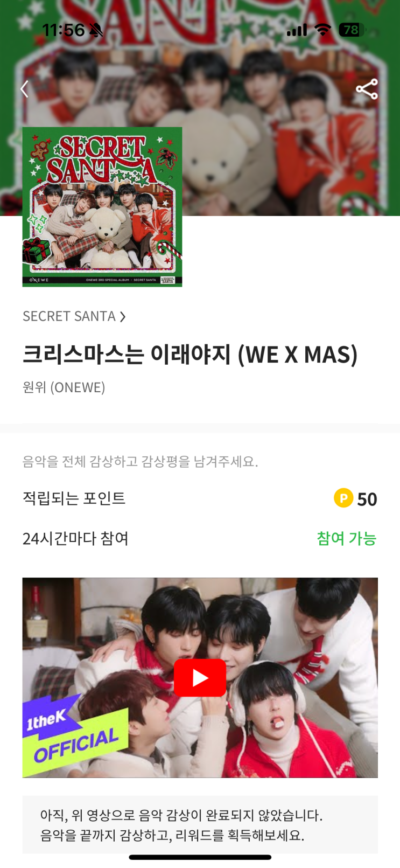The width and height of the screenshot is (400, 868).
Task: Tap the 24시간마다 참여 row label
Action: 75,538
